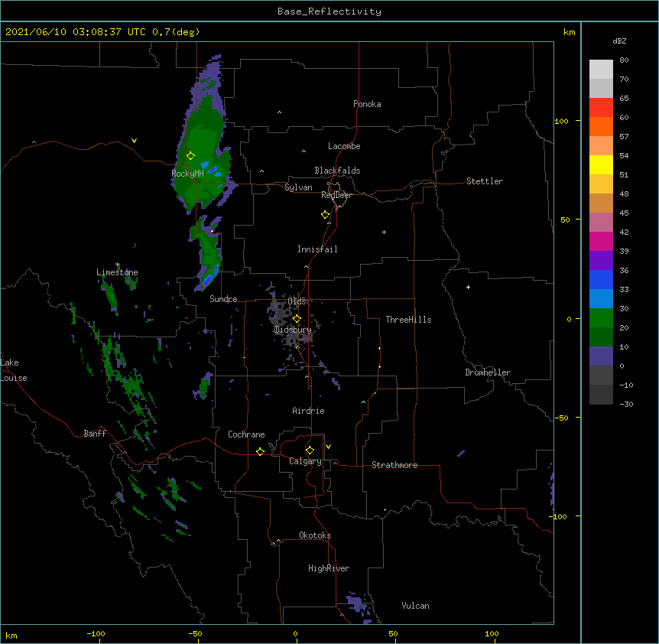
Task: Click the white asterisk marker east of Innisfail
Action: coord(384,233)
